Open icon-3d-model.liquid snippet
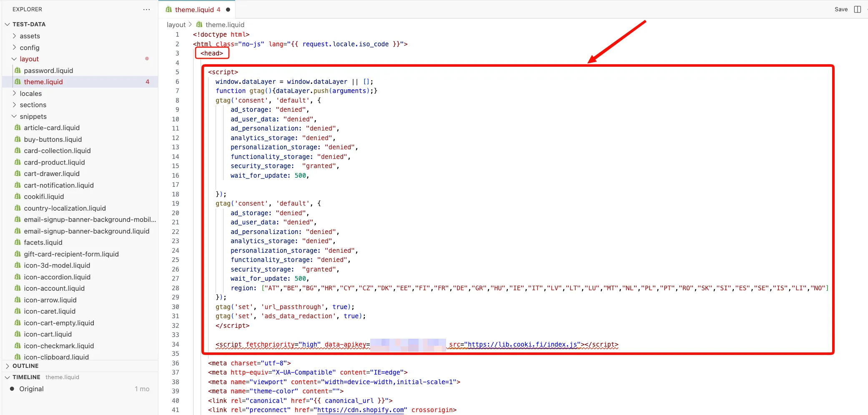This screenshot has width=868, height=415. (x=57, y=265)
